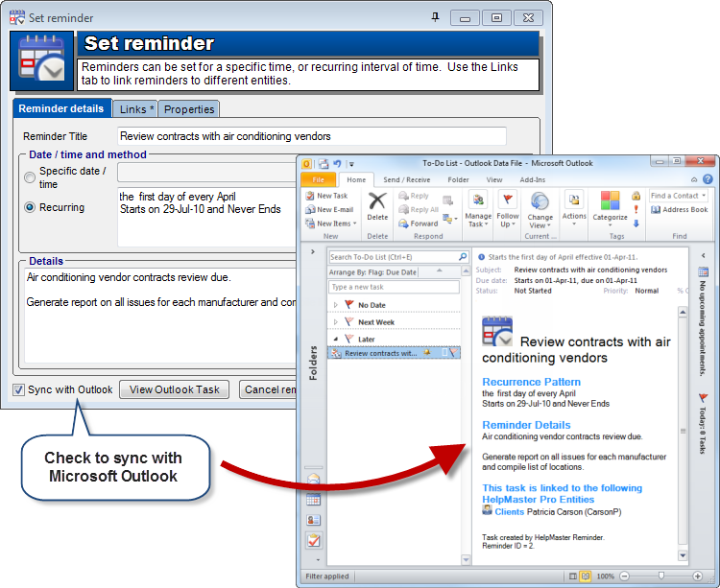720x588 pixels.
Task: Expand the No Date task group
Action: [x=336, y=305]
